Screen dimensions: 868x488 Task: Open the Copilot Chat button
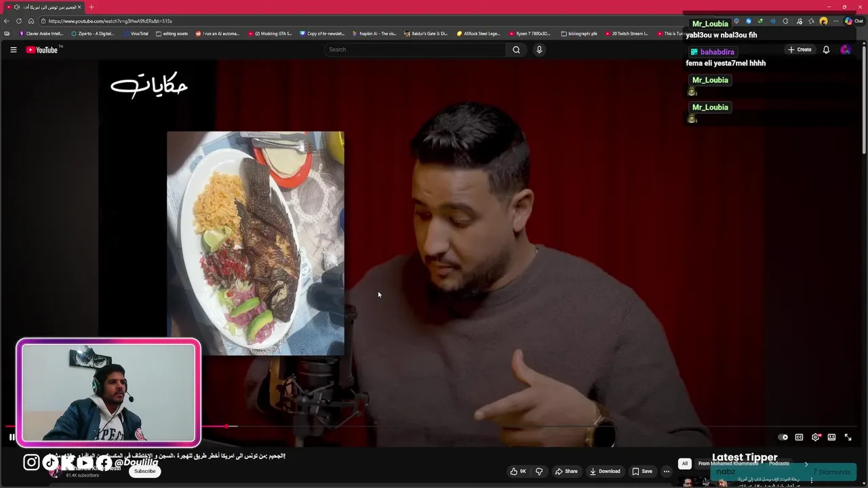[854, 21]
